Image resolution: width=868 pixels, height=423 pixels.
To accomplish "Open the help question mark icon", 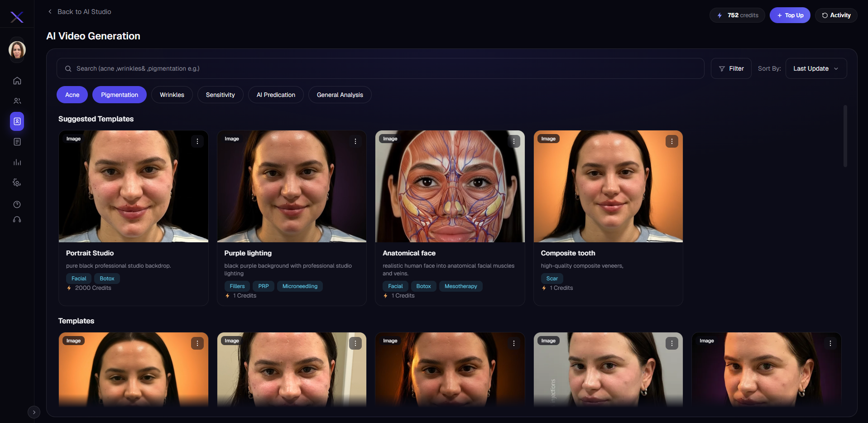I will click(17, 204).
